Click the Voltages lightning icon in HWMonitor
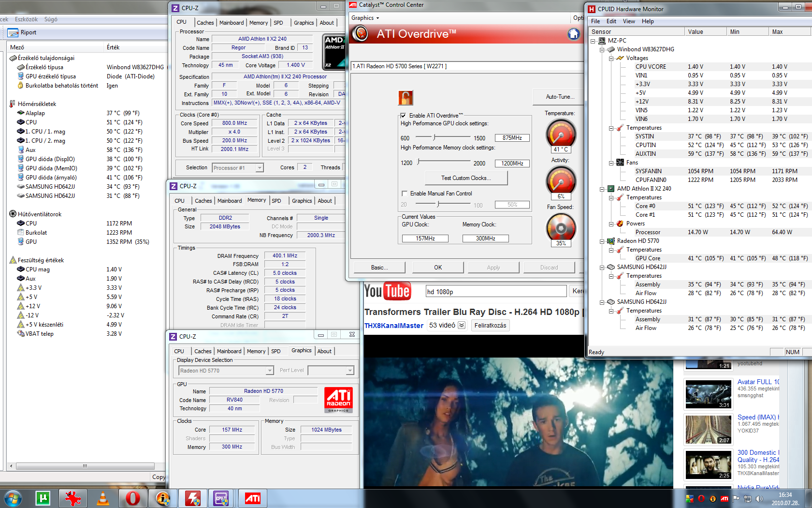812x508 pixels. click(x=620, y=58)
